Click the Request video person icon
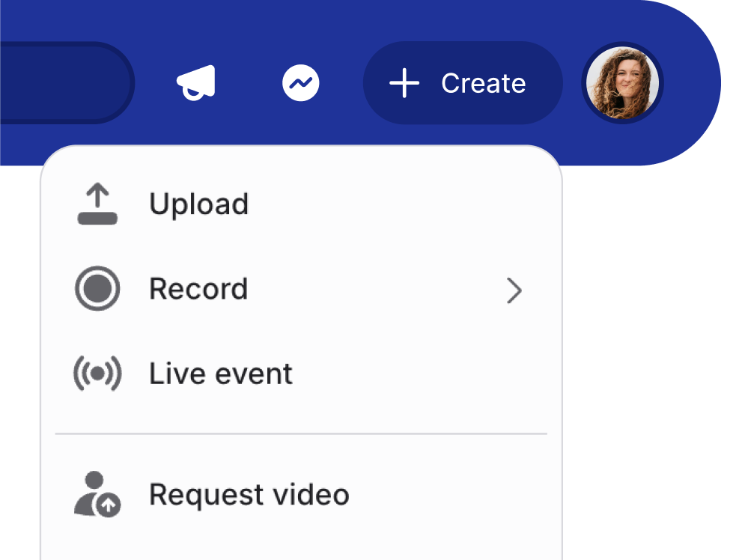Viewport: 745px width, 560px height. pyautogui.click(x=97, y=493)
